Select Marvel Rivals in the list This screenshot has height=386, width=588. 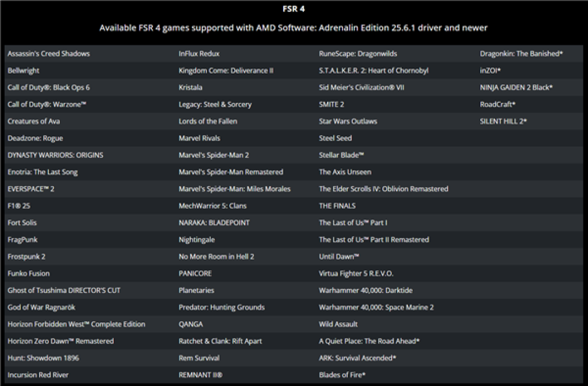pos(199,138)
